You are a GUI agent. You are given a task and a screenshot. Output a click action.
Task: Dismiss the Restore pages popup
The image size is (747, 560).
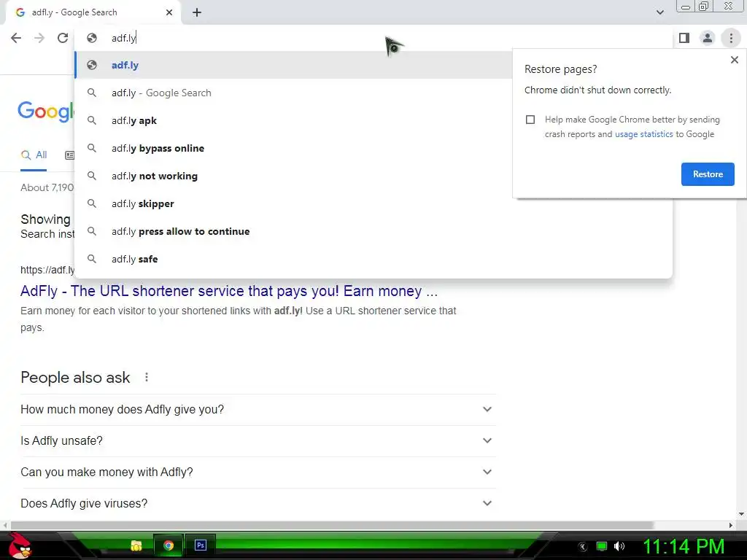(x=734, y=60)
